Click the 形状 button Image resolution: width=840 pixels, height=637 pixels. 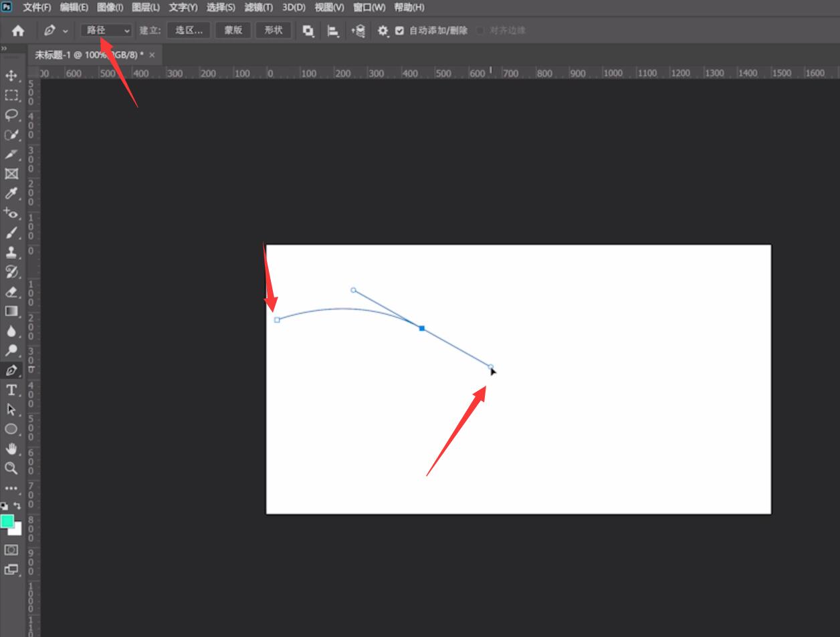click(x=274, y=30)
